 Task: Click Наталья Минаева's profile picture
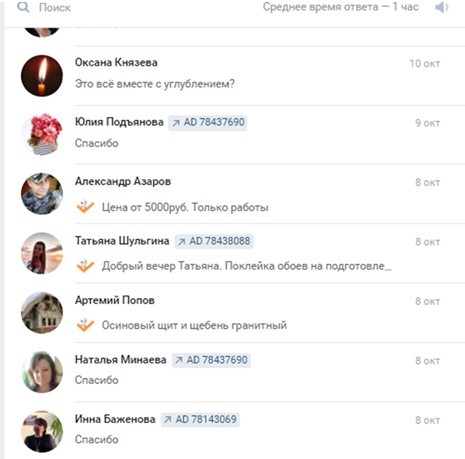pos(42,372)
